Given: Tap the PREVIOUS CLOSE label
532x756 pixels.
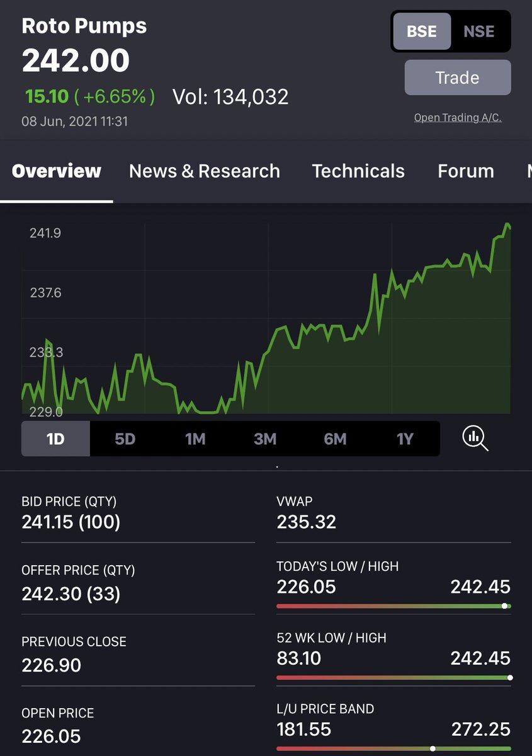Looking at the screenshot, I should click(74, 641).
